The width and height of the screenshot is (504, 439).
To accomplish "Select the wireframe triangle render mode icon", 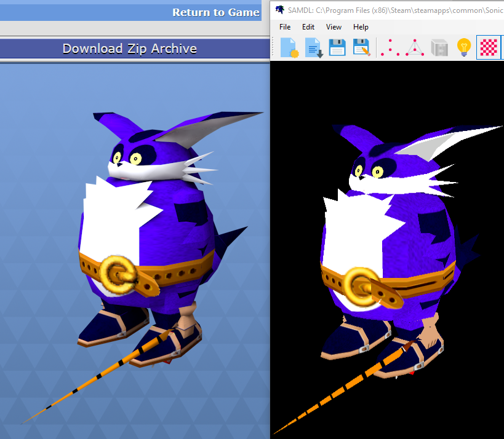I will pos(415,48).
